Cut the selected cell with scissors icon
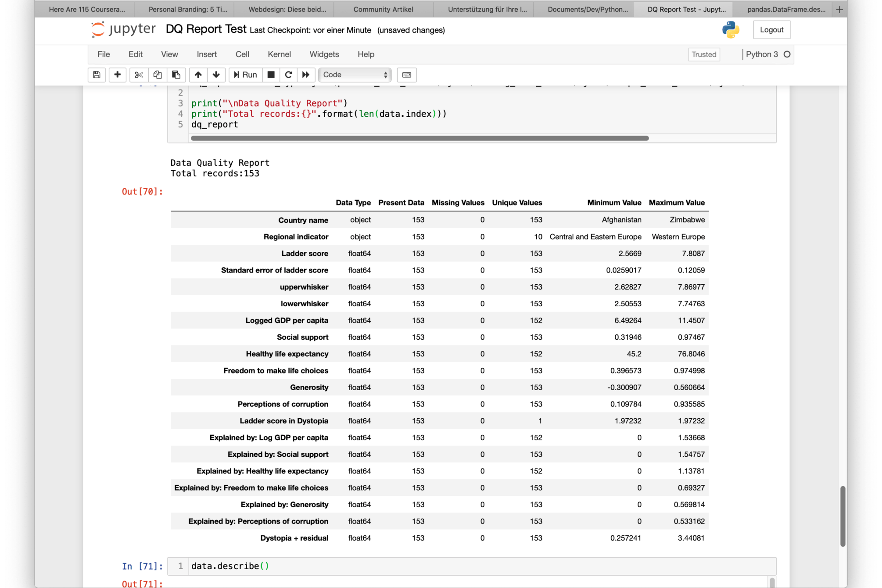This screenshot has width=882, height=588. (x=138, y=75)
